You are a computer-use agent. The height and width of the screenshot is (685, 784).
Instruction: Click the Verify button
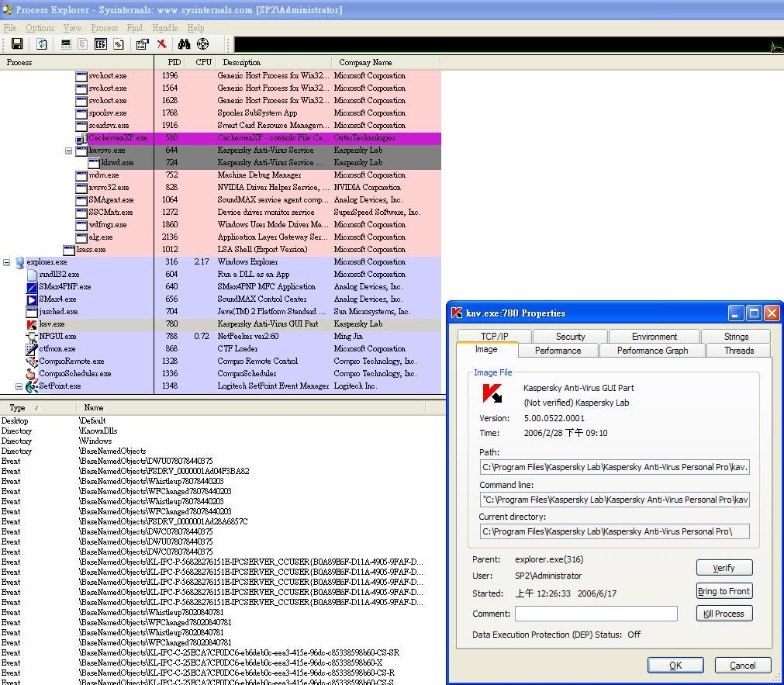[724, 568]
